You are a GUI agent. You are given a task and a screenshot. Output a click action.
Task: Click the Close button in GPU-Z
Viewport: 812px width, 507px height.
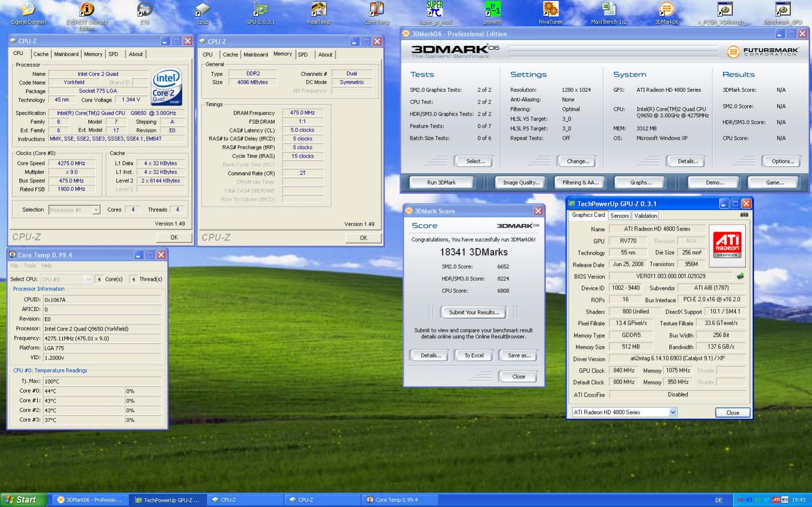click(732, 412)
